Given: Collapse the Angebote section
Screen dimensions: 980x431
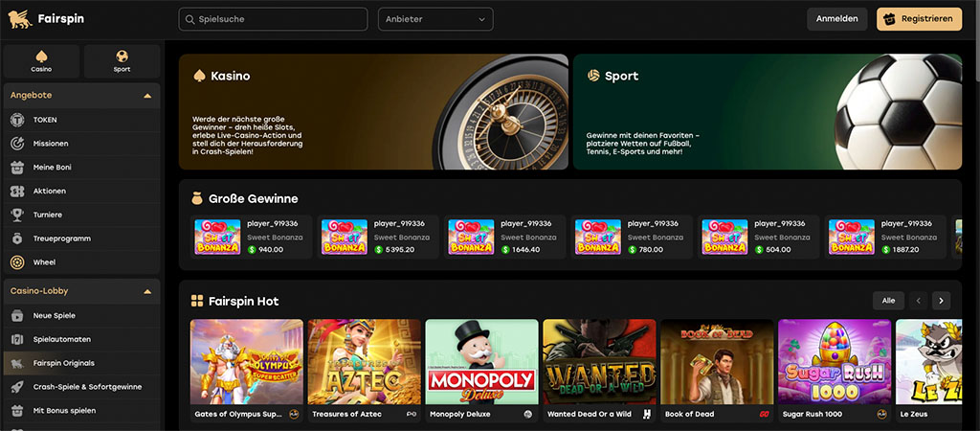Looking at the screenshot, I should pyautogui.click(x=147, y=96).
